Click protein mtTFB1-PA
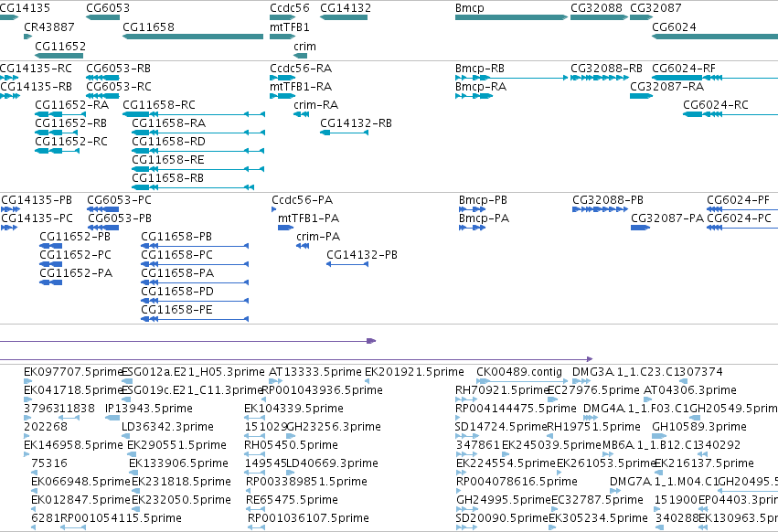This screenshot has height=532, width=778. tap(286, 228)
